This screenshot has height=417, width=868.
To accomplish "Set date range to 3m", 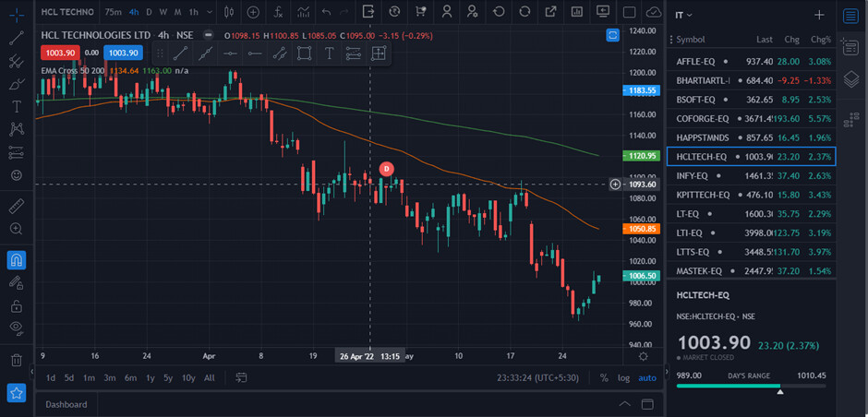I will pyautogui.click(x=110, y=378).
